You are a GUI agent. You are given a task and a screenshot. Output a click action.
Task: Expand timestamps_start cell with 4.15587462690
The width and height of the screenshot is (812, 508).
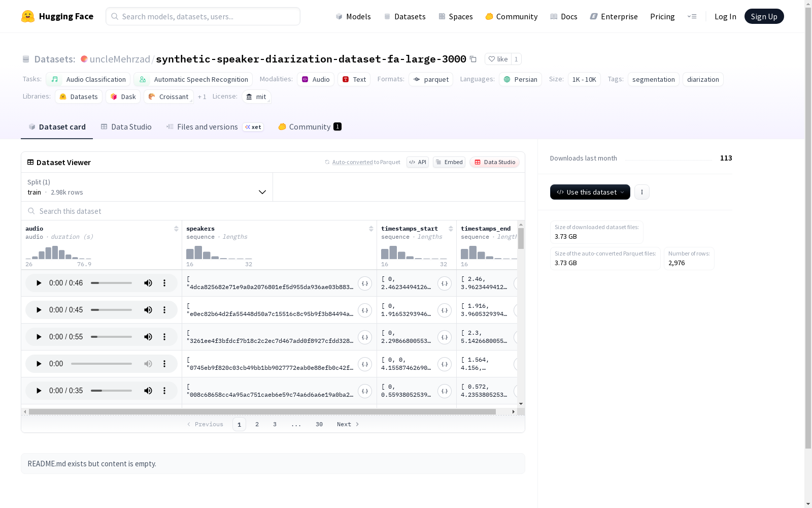445,364
